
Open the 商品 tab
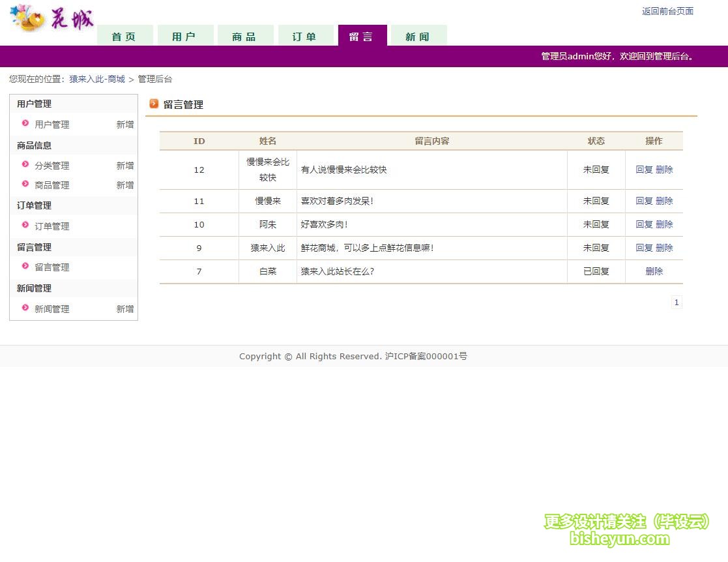(245, 36)
